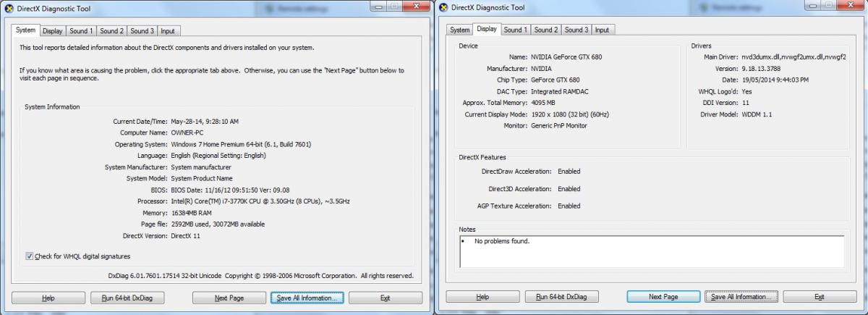The width and height of the screenshot is (868, 315).
Task: Run 64-bit DxDiag from left window
Action: (127, 298)
